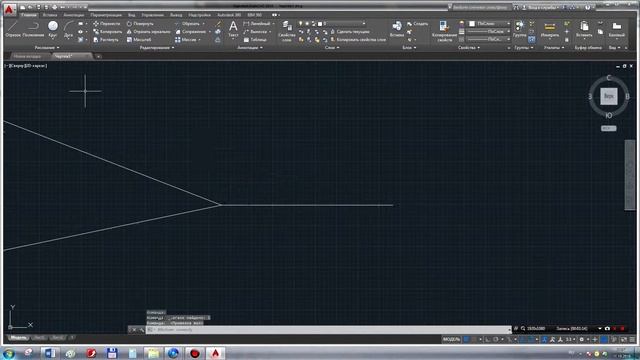
Task: Select the Полилиния (Polyline) tool
Action: 33,29
